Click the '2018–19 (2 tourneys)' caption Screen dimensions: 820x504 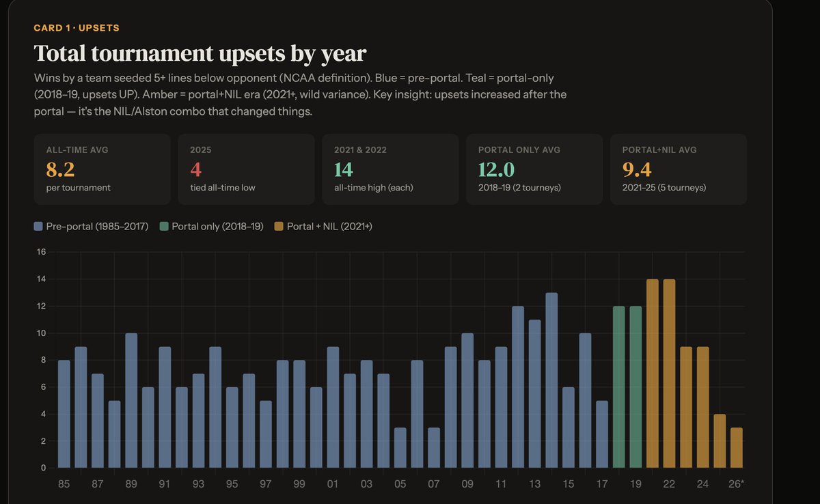[x=520, y=187]
